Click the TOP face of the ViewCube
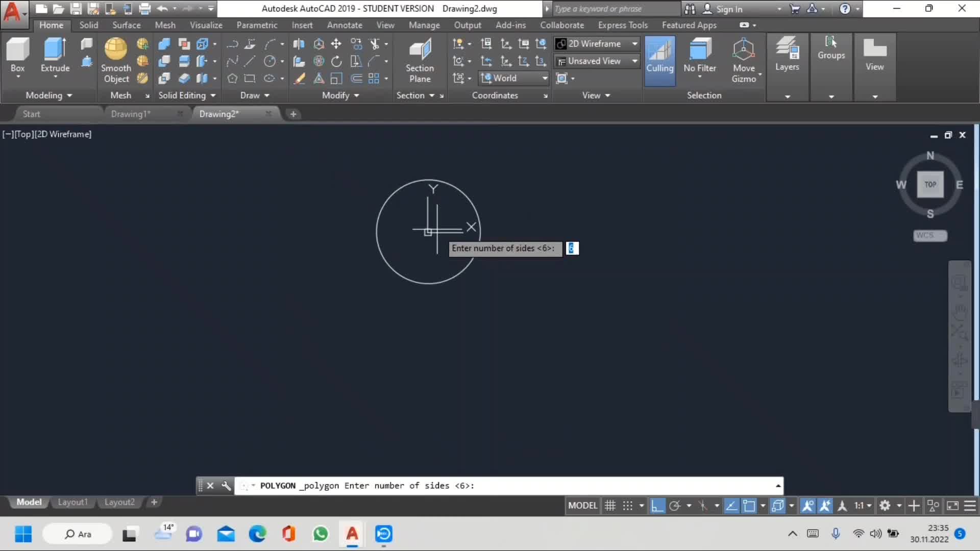This screenshot has height=551, width=980. pyautogui.click(x=930, y=184)
